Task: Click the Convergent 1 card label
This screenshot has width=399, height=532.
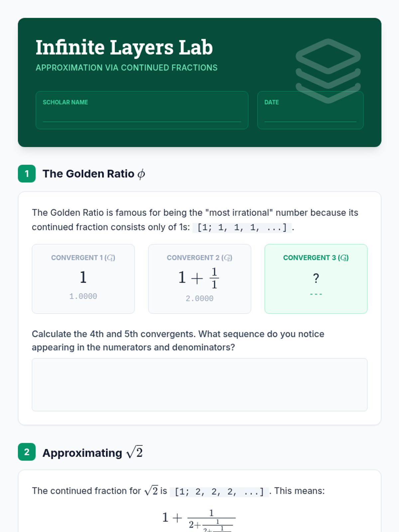Action: [x=83, y=258]
